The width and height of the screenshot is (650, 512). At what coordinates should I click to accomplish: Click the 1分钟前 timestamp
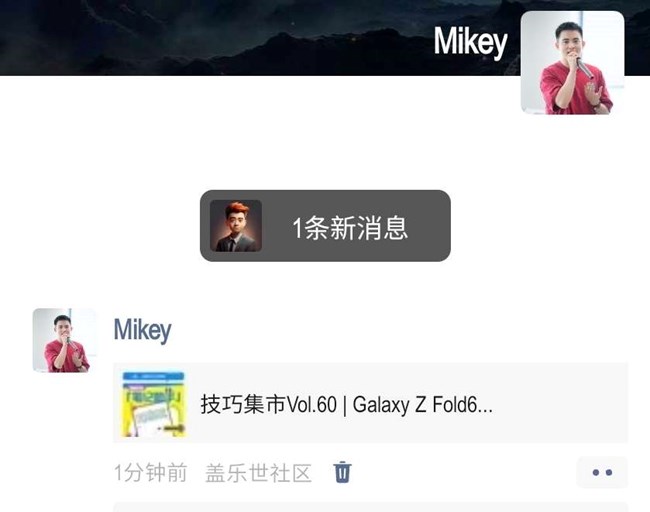point(151,473)
